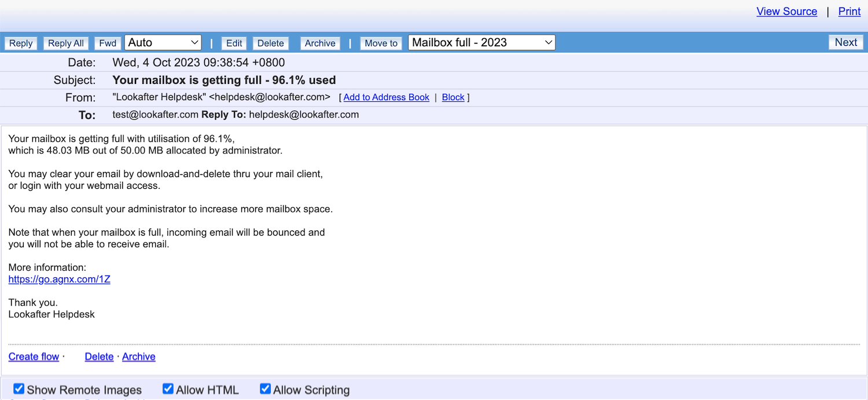Click the Reply button
868x400 pixels.
pyautogui.click(x=21, y=43)
